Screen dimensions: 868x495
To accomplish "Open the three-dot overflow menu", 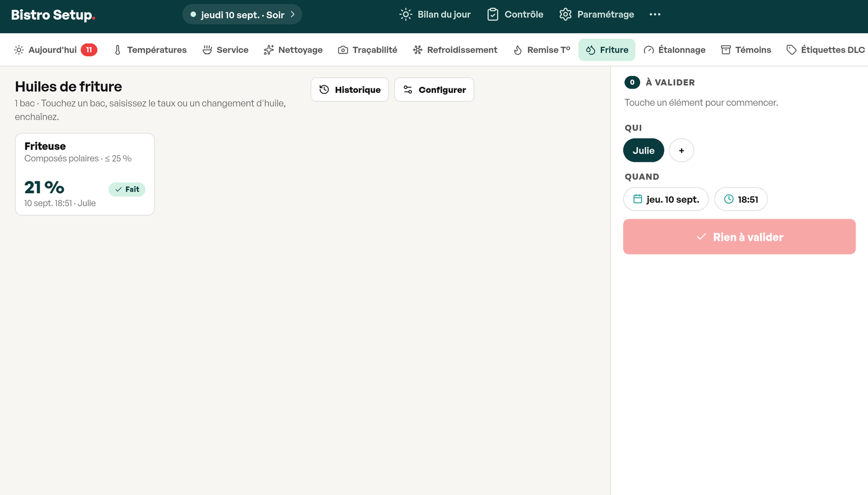I will point(655,15).
